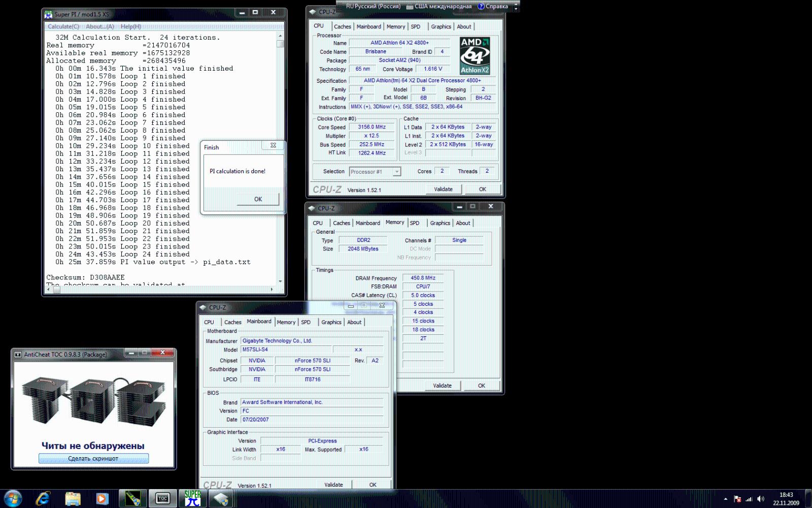Click the Сделать скриншот button
812x508 pixels.
(93, 458)
